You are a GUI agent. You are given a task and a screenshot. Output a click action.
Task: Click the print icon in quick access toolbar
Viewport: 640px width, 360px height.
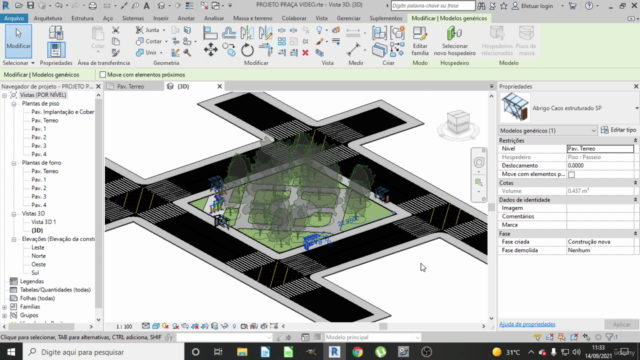(x=93, y=6)
